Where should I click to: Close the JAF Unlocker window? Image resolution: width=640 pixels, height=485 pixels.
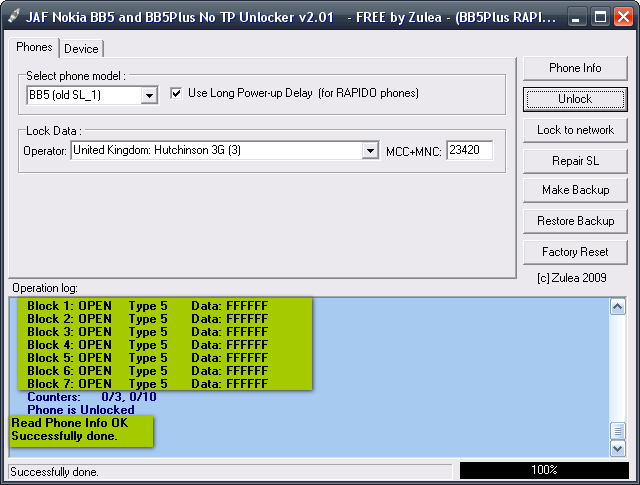coord(623,17)
